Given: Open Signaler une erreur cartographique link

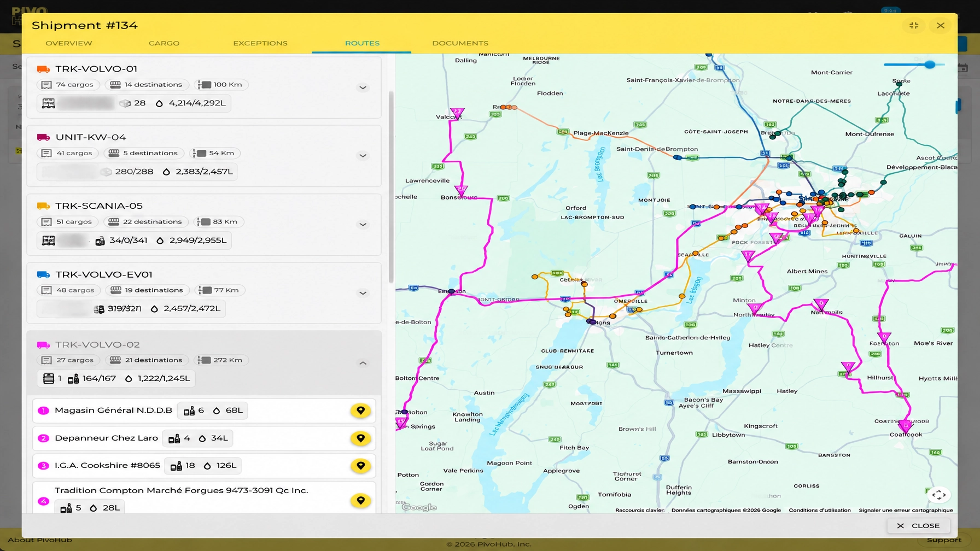Looking at the screenshot, I should pos(906,510).
